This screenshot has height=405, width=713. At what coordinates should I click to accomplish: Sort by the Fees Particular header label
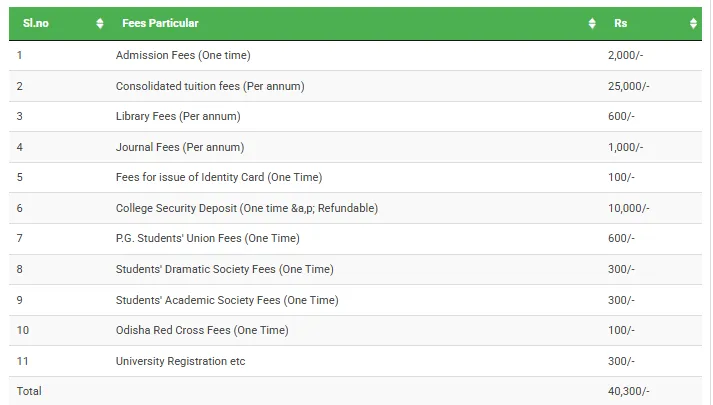coord(160,23)
